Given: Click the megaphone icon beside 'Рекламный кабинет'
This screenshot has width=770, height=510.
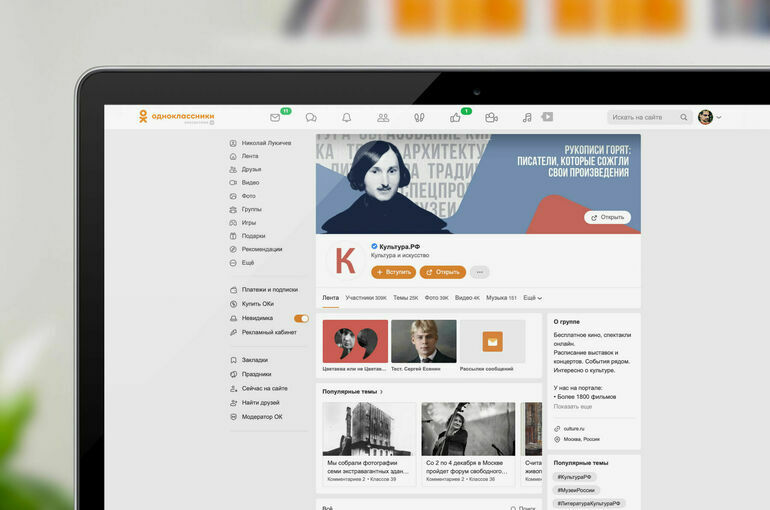Looking at the screenshot, I should tap(234, 332).
